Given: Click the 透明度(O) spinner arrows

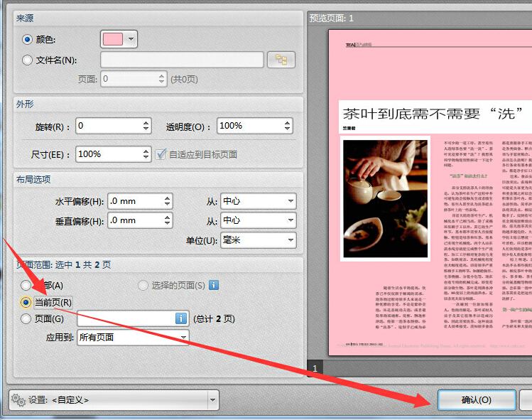Looking at the screenshot, I should pyautogui.click(x=288, y=126).
